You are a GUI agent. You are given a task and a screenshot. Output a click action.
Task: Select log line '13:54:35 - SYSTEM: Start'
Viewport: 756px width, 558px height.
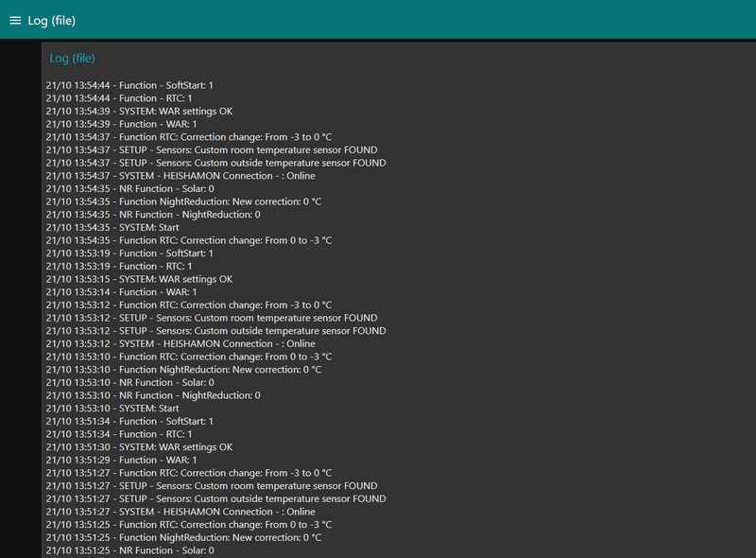coord(112,228)
